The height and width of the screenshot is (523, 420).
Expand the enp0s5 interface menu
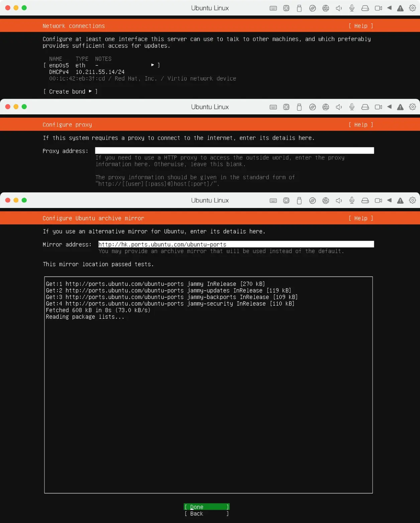pos(102,65)
